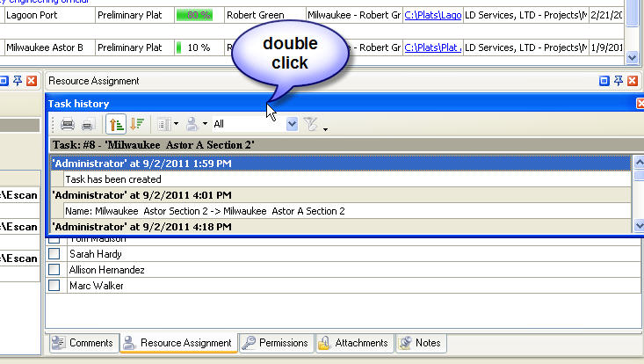Screen dimensions: 644x364
Task: Select the Marc Walker checkbox
Action: [54, 286]
